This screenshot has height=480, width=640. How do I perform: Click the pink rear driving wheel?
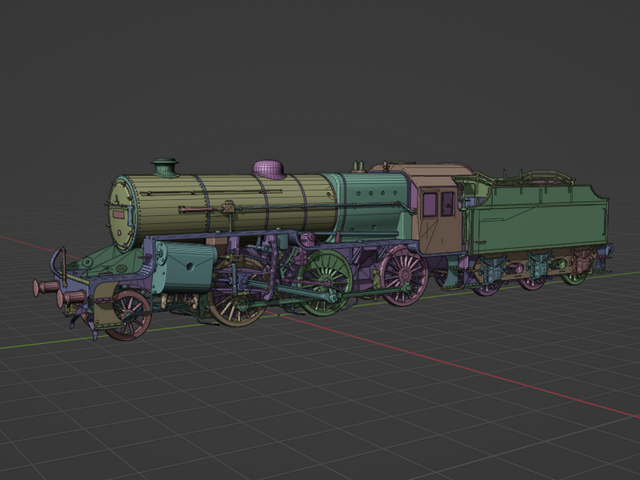(403, 274)
